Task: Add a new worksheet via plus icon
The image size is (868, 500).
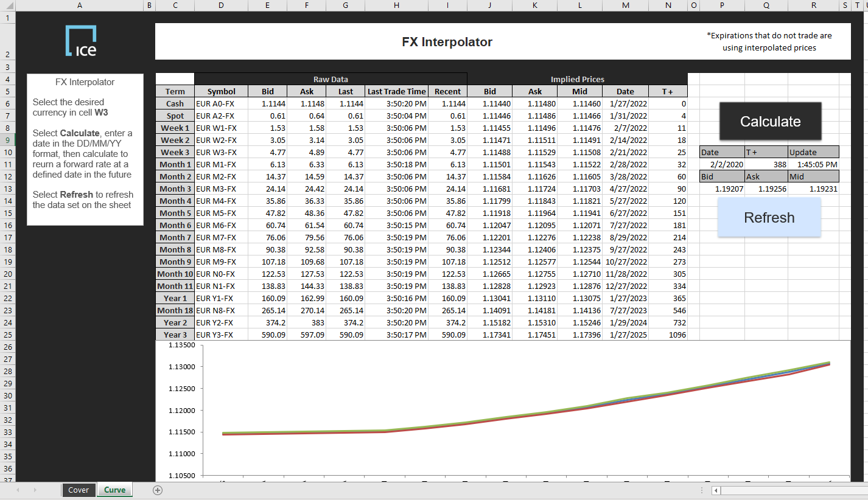Action: coord(157,490)
